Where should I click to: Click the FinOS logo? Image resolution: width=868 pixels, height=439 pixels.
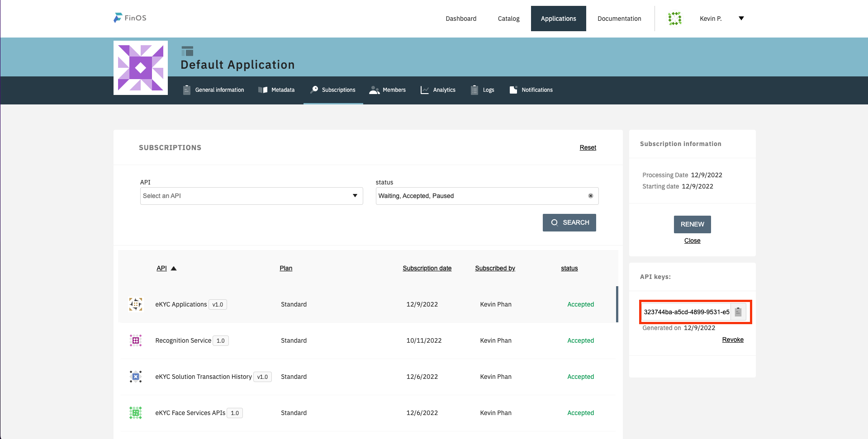point(130,18)
